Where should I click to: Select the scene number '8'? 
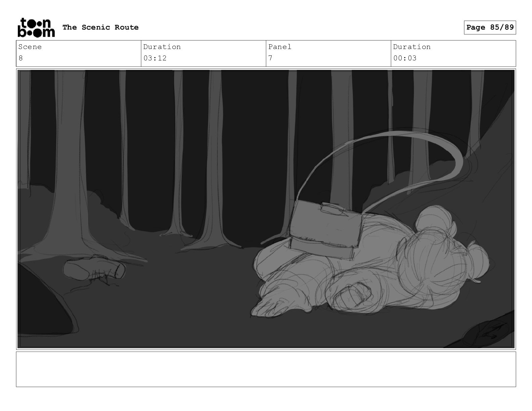pos(21,58)
